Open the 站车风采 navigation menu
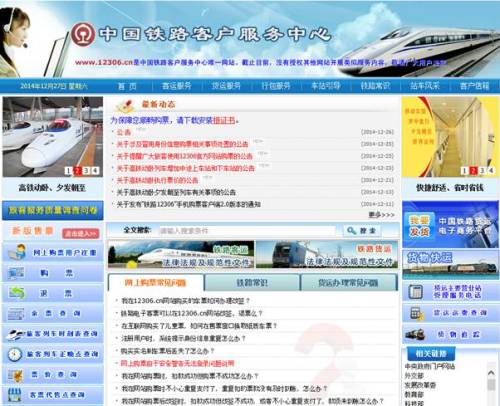500x406 pixels. point(425,86)
